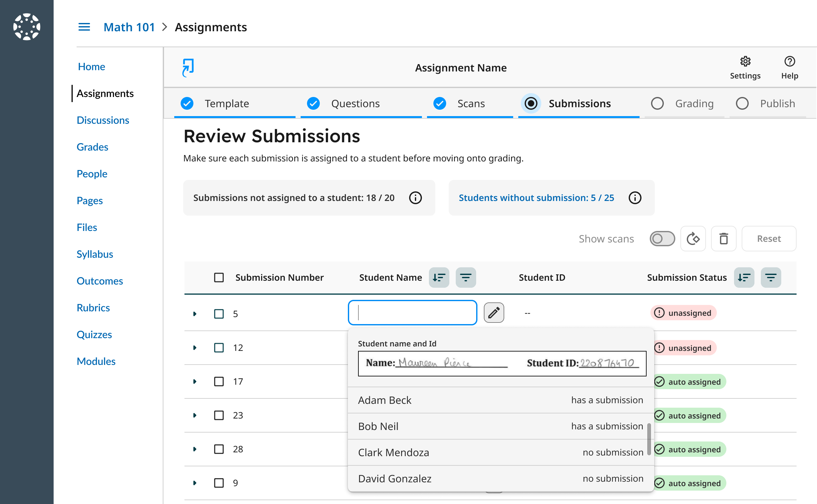This screenshot has width=817, height=504.
Task: Toggle the Show scans switch
Action: click(x=662, y=239)
